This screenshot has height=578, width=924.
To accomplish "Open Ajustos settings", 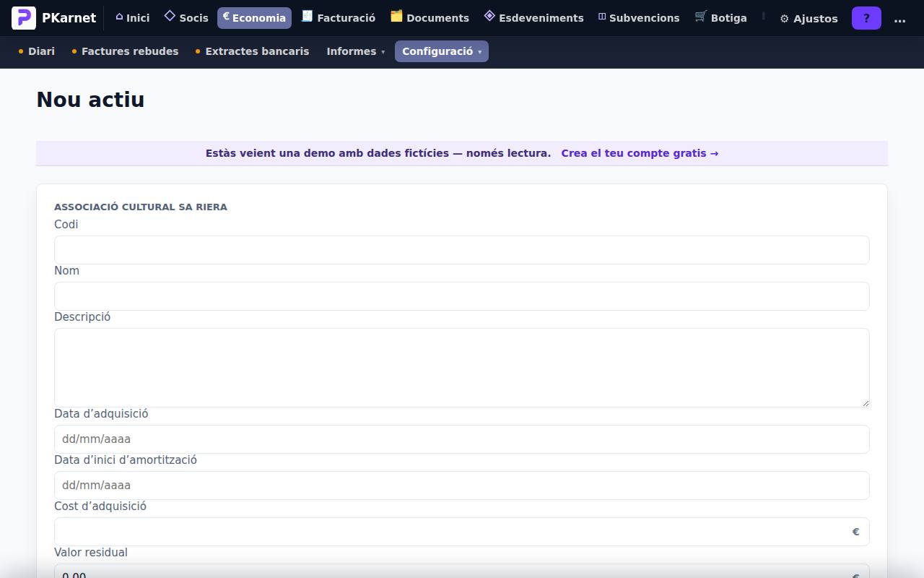I will point(808,19).
